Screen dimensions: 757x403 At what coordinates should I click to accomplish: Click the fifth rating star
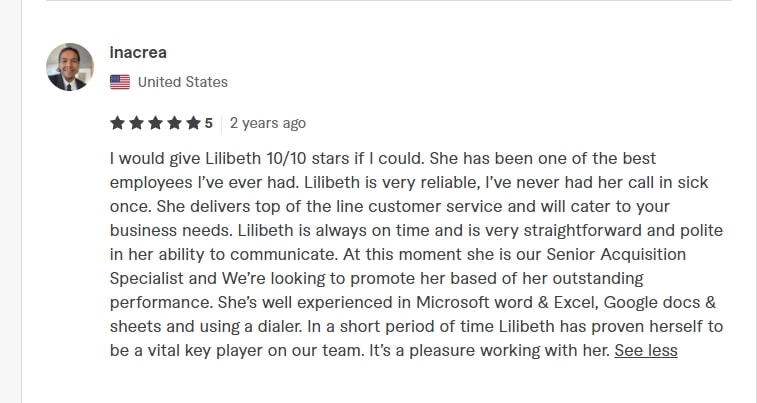click(x=193, y=123)
